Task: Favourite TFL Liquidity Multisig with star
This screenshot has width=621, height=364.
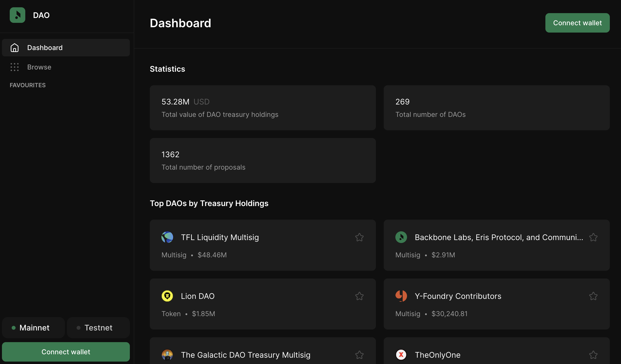Action: tap(359, 237)
